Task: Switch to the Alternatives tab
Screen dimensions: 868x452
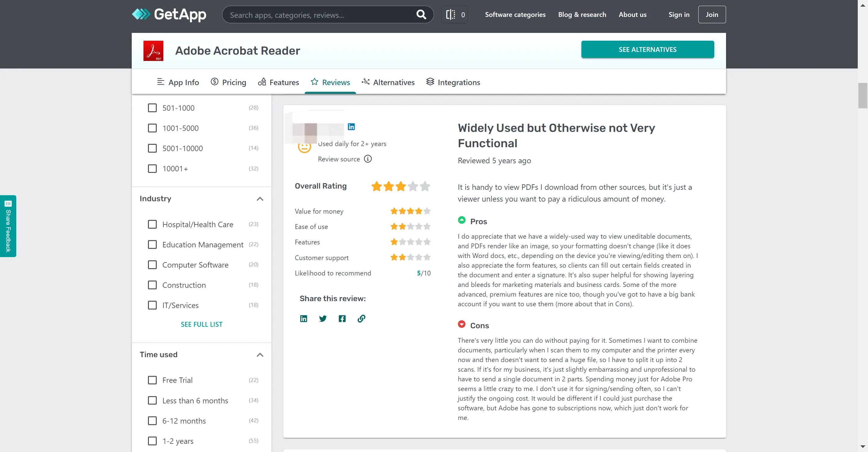Action: [394, 82]
